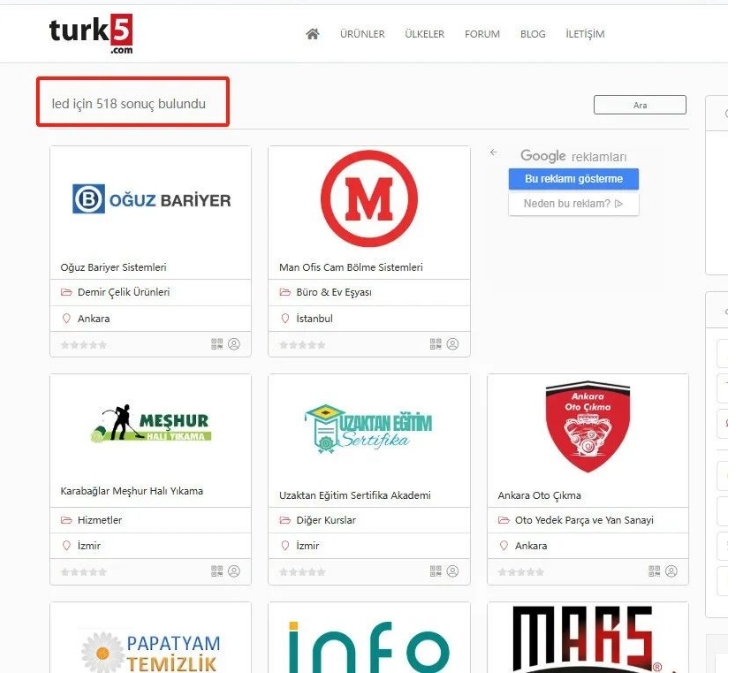The height and width of the screenshot is (673, 742).
Task: Click Bu reklamı gösterme button
Action: 574,179
